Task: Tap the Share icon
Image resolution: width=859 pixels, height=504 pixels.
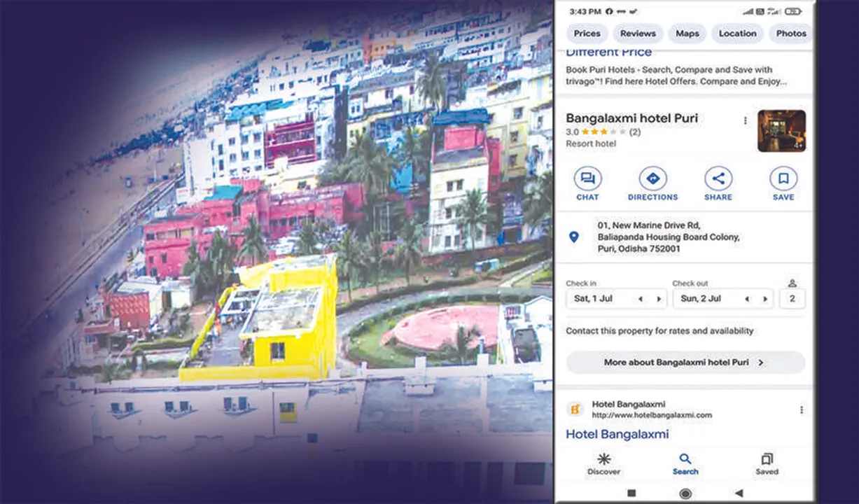Action: tap(718, 179)
